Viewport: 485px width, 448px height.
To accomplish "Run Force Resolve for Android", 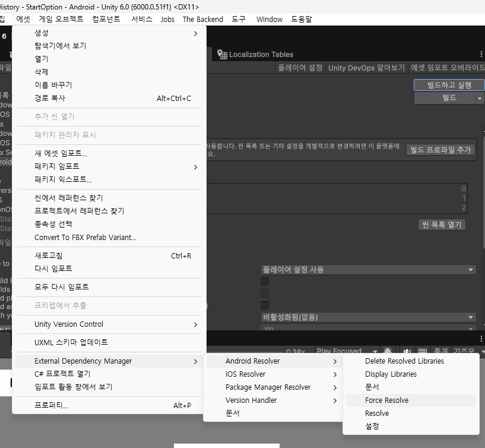I will [x=411, y=400].
